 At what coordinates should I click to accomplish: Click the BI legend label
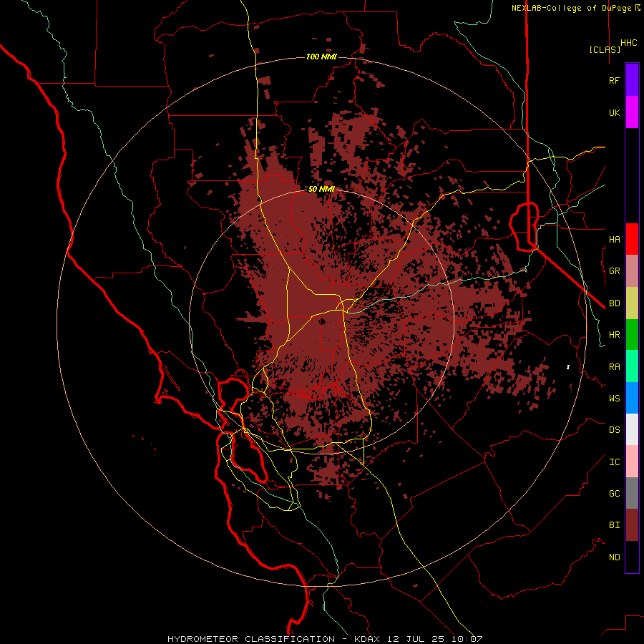coord(614,525)
